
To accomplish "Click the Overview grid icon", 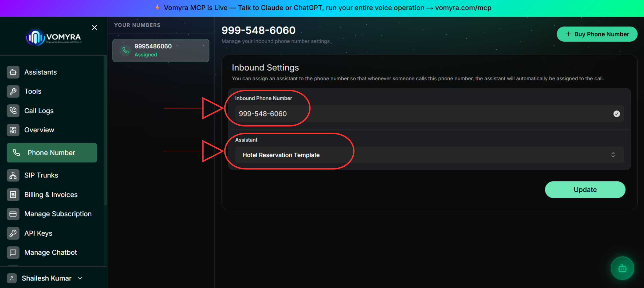I will 13,130.
